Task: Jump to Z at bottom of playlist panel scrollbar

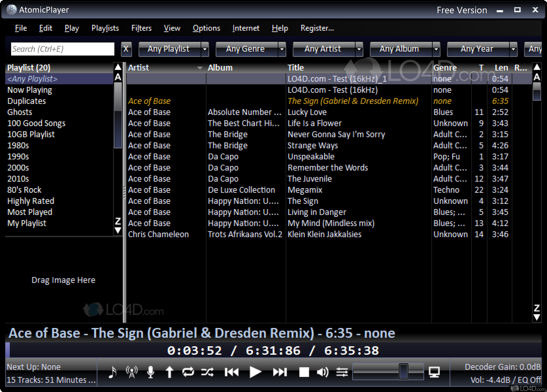Action: [118, 221]
